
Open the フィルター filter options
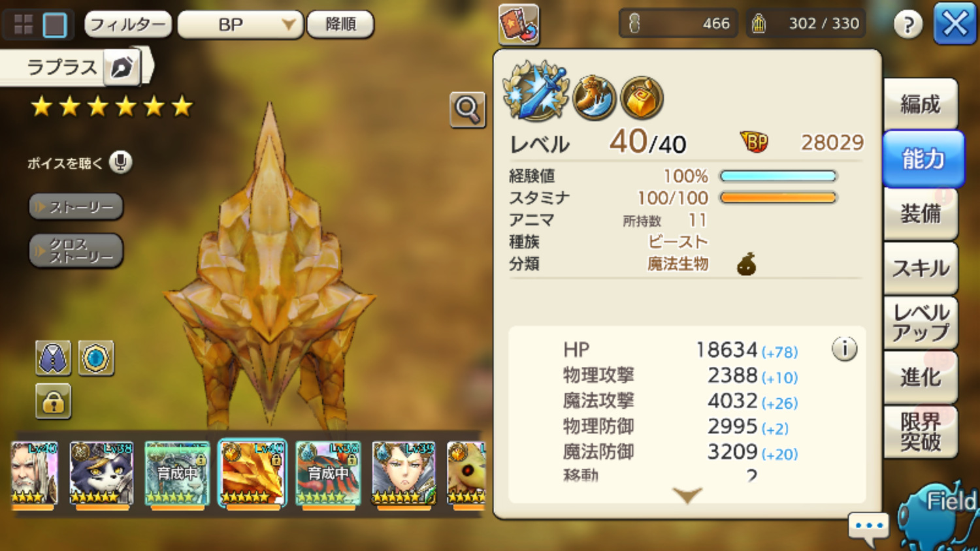click(128, 25)
